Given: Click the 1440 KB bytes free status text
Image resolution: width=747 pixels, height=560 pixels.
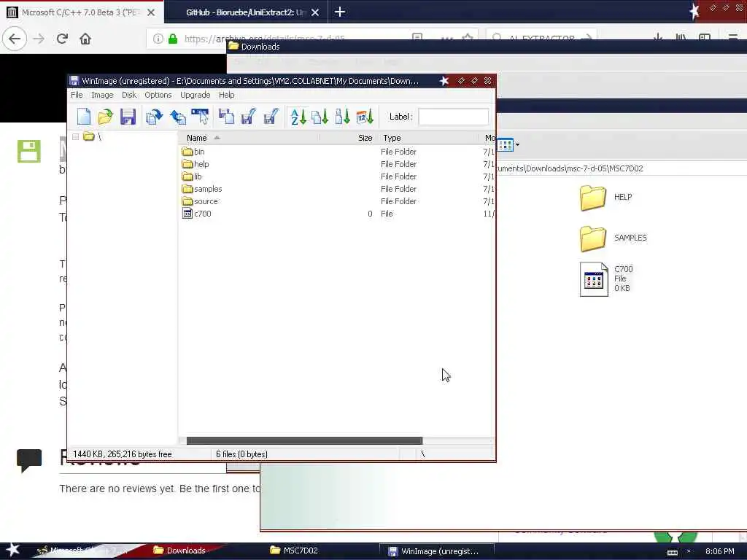Looking at the screenshot, I should point(123,454).
